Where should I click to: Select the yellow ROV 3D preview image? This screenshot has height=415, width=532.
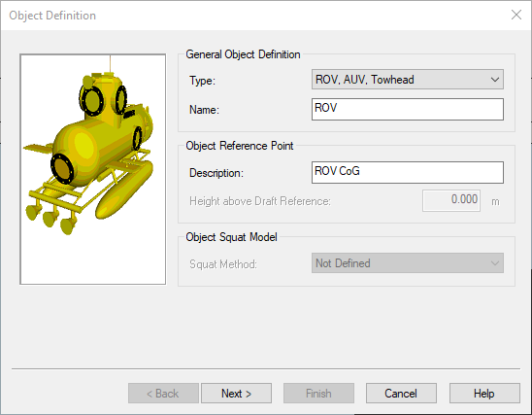pos(92,169)
